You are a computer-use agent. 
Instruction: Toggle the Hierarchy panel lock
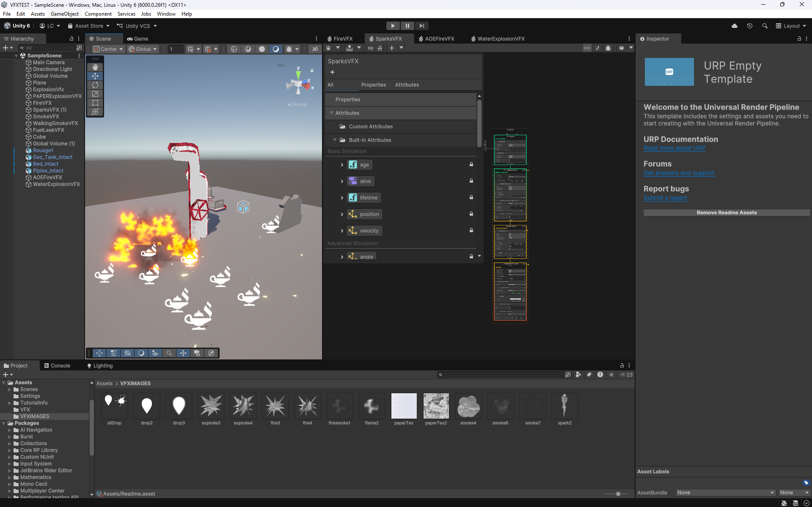tap(72, 38)
